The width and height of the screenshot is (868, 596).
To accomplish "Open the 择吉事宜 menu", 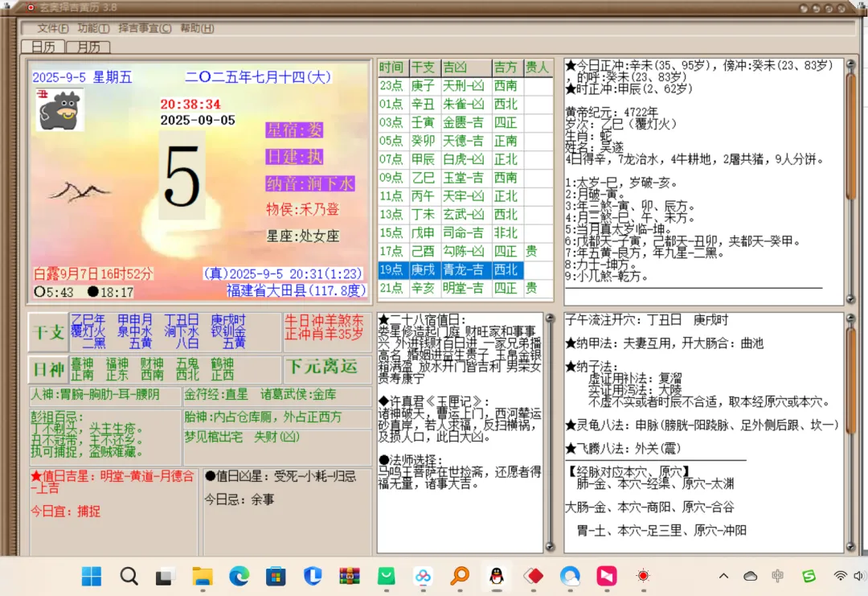I will 145,28.
